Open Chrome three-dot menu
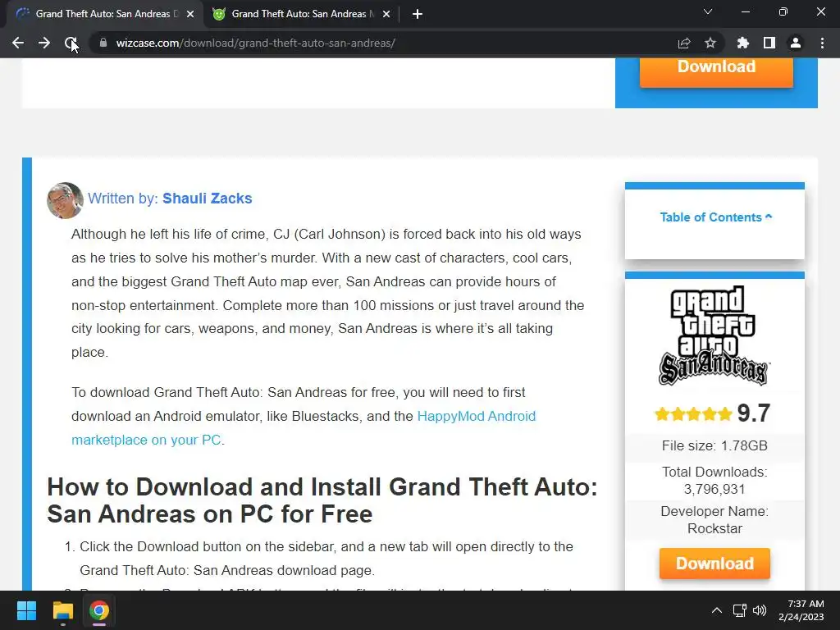The height and width of the screenshot is (630, 840). (x=822, y=43)
